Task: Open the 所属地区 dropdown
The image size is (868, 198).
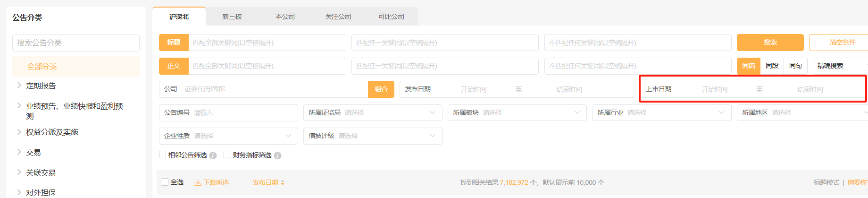Action: point(802,112)
